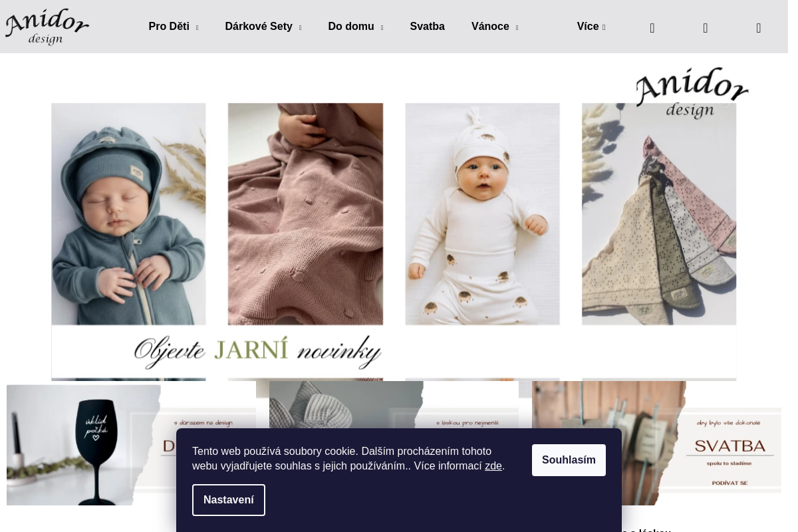The height and width of the screenshot is (532, 798).
Task: Click the perforated scarves photo
Action: point(658,213)
